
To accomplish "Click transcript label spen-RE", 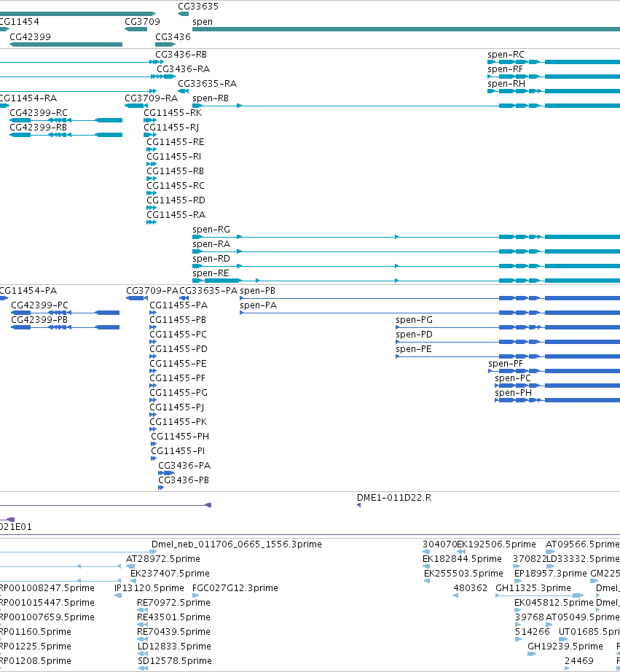I will point(211,273).
